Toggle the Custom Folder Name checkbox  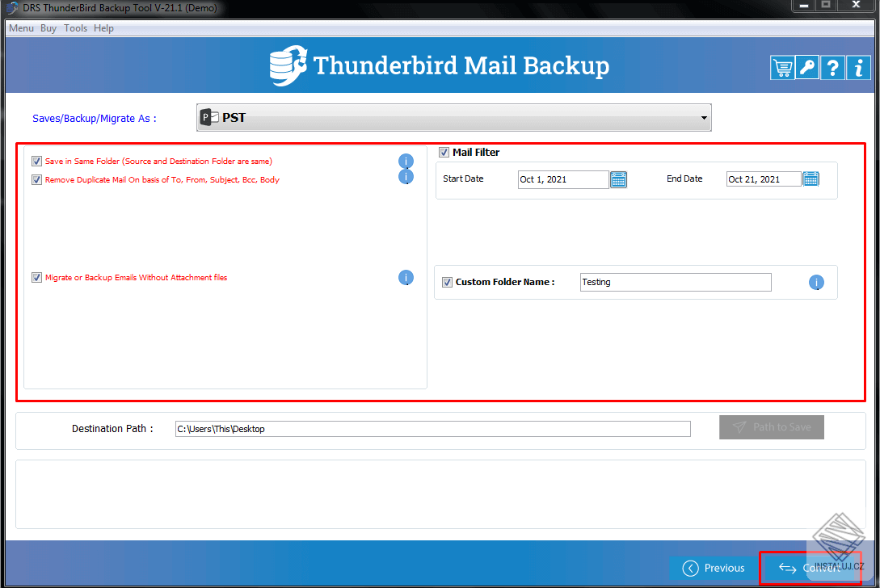tap(448, 282)
